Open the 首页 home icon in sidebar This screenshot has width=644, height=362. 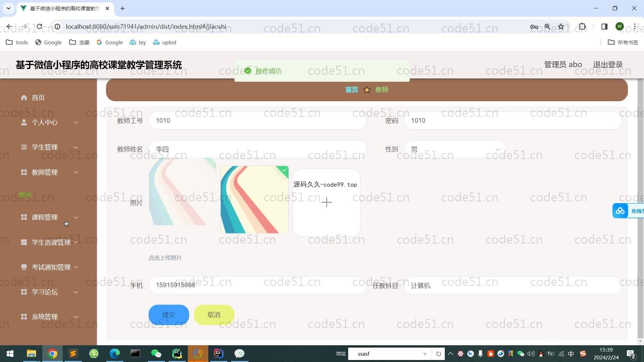coord(24,98)
